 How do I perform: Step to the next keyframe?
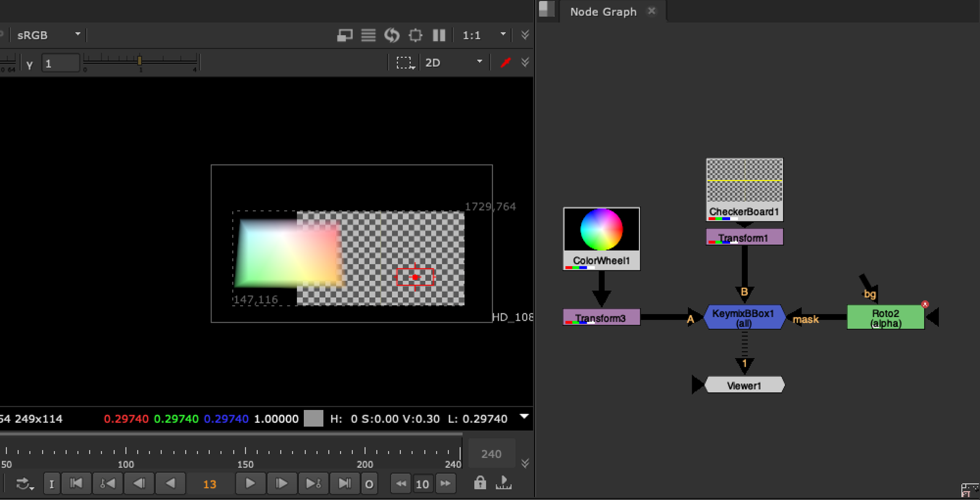(x=313, y=483)
